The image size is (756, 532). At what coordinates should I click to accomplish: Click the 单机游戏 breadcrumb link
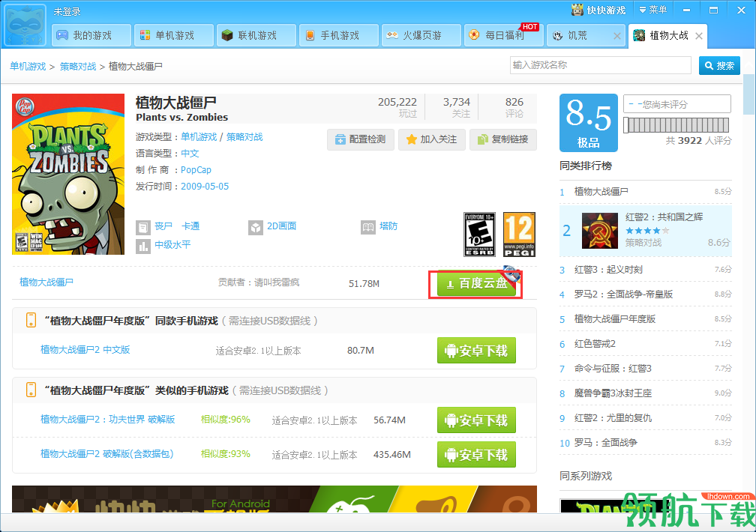(28, 67)
